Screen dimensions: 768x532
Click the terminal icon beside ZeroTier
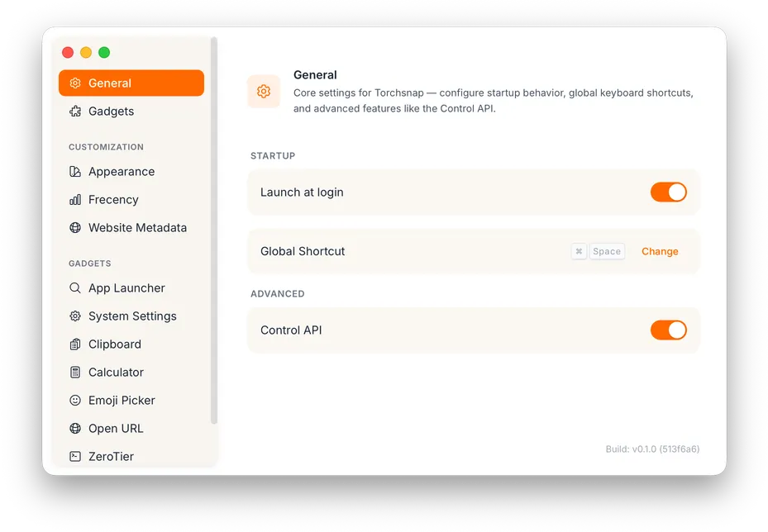click(75, 457)
